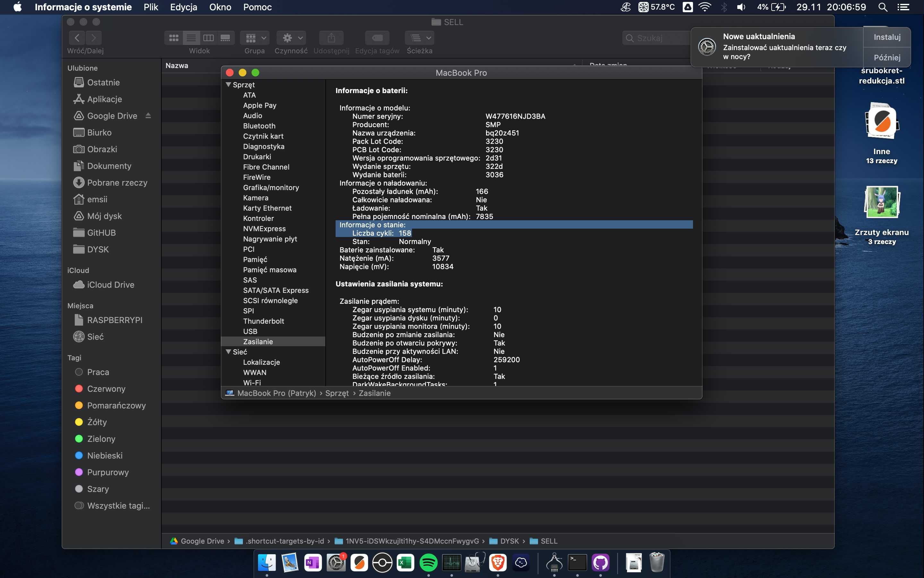
Task: Switch Finder to column view
Action: pyautogui.click(x=209, y=38)
